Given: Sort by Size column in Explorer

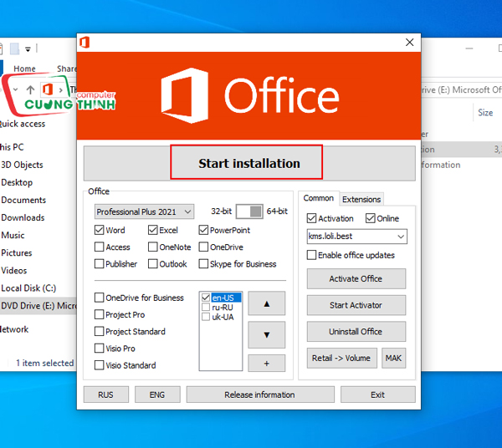Looking at the screenshot, I should [x=485, y=113].
